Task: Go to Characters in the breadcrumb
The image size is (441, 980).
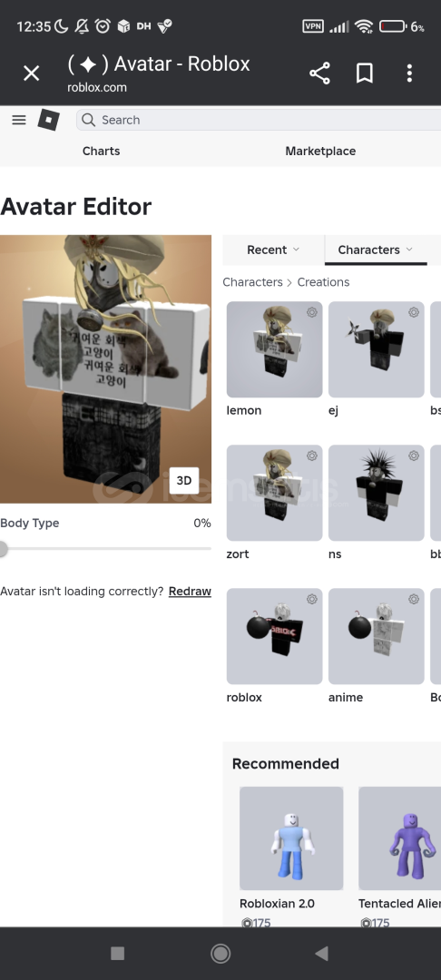Action: (252, 282)
